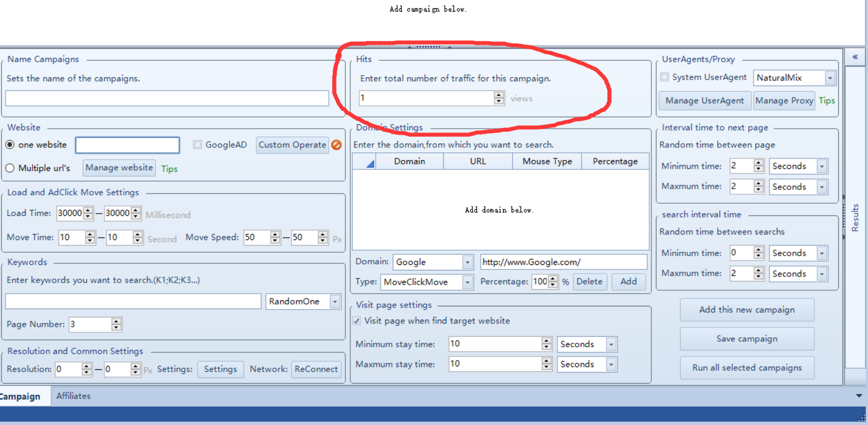Click the orange prohibited icon beside Custom Operate
This screenshot has height=425, width=868.
pyautogui.click(x=336, y=145)
